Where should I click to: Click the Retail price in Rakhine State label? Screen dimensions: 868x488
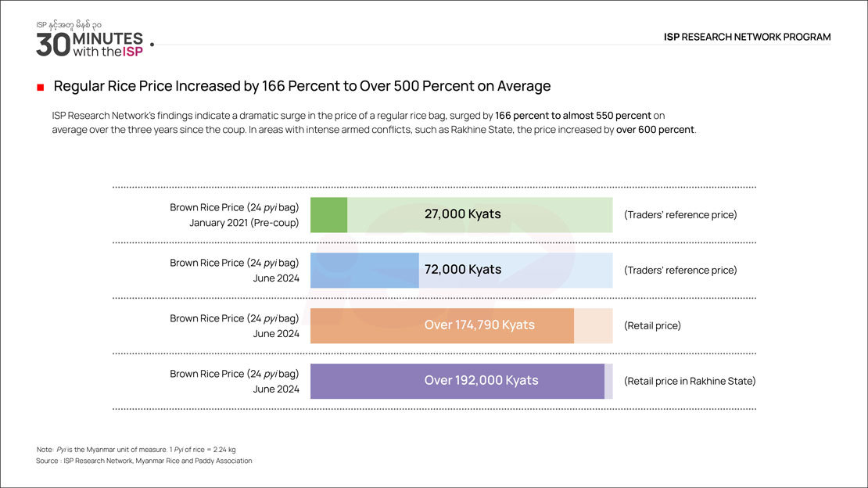pyautogui.click(x=690, y=382)
